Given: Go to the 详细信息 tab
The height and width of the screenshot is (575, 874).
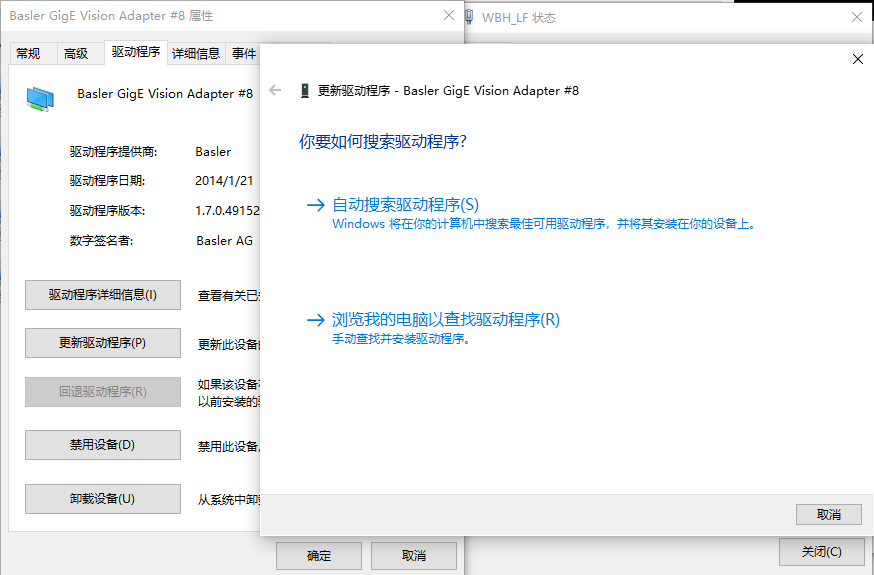Looking at the screenshot, I should click(196, 54).
